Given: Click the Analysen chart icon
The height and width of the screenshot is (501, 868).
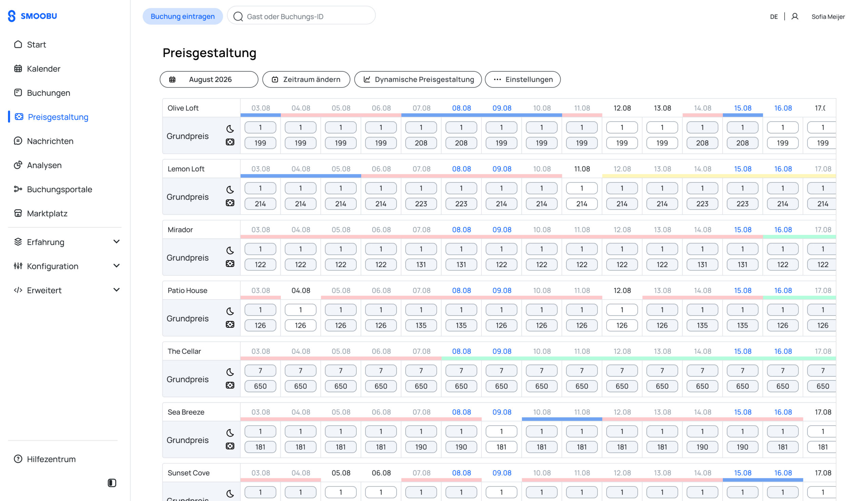Looking at the screenshot, I should (x=18, y=165).
